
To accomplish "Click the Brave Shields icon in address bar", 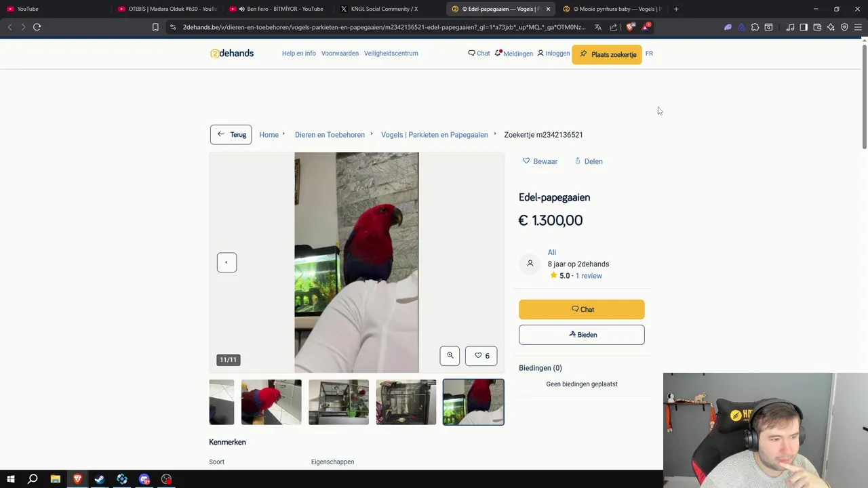I will coord(630,27).
